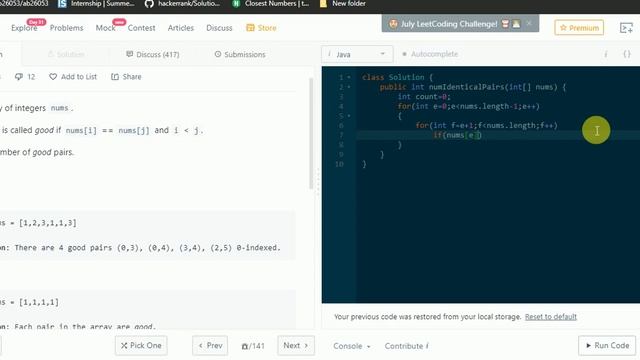Click Add to List heart icon
This screenshot has height=360, width=640.
[73, 77]
